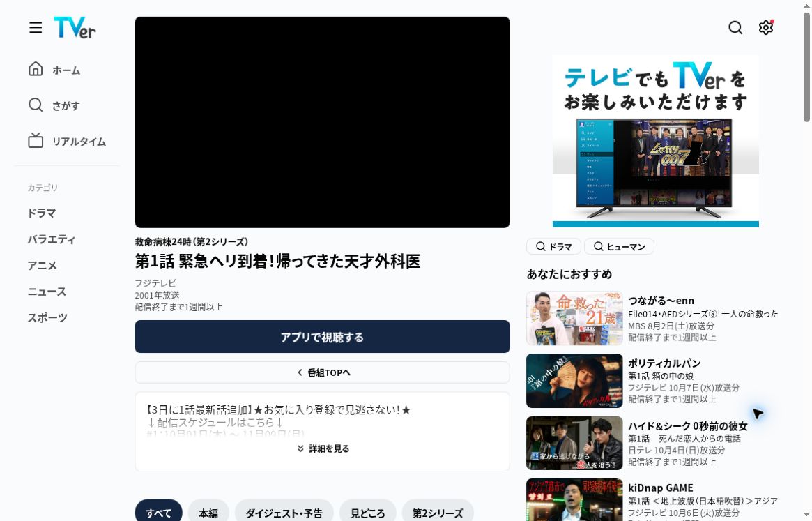
Task: Open the hamburger menu
Action: 36,27
